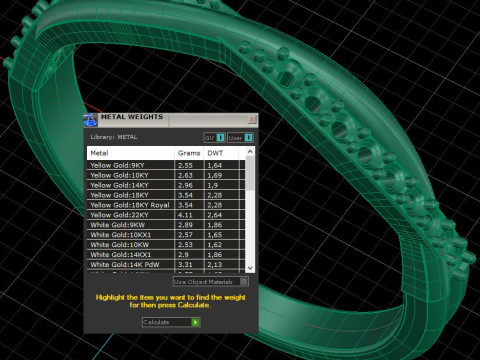
Task: Click the Library: METAL label
Action: [114, 137]
